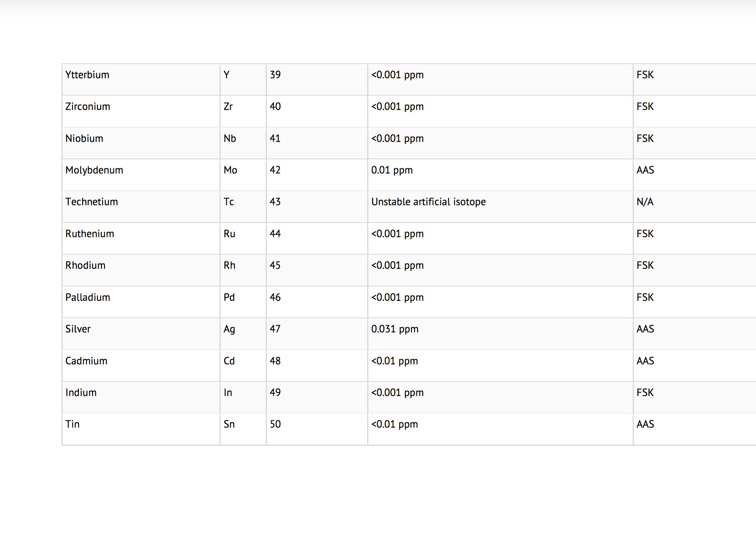The width and height of the screenshot is (756, 535).
Task: Select the AAS method for Tin
Action: (645, 424)
